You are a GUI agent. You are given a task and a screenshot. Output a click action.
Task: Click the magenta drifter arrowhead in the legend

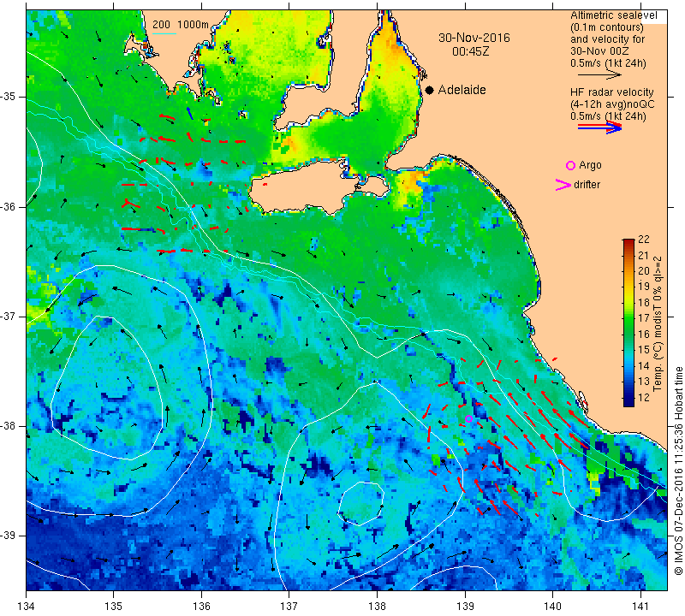tap(563, 185)
